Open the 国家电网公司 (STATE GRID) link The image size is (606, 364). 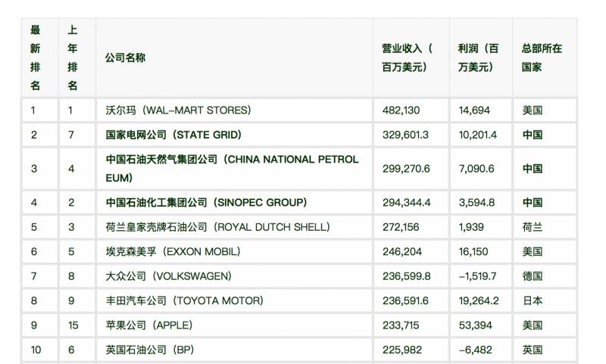[x=173, y=135]
